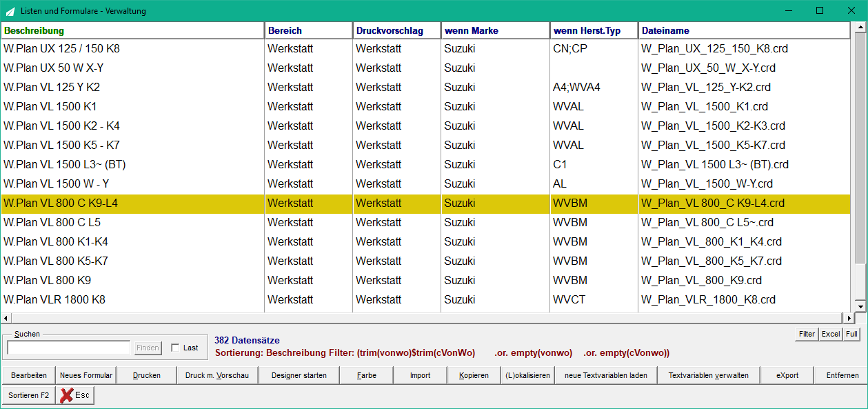Click the Finden button

(148, 348)
